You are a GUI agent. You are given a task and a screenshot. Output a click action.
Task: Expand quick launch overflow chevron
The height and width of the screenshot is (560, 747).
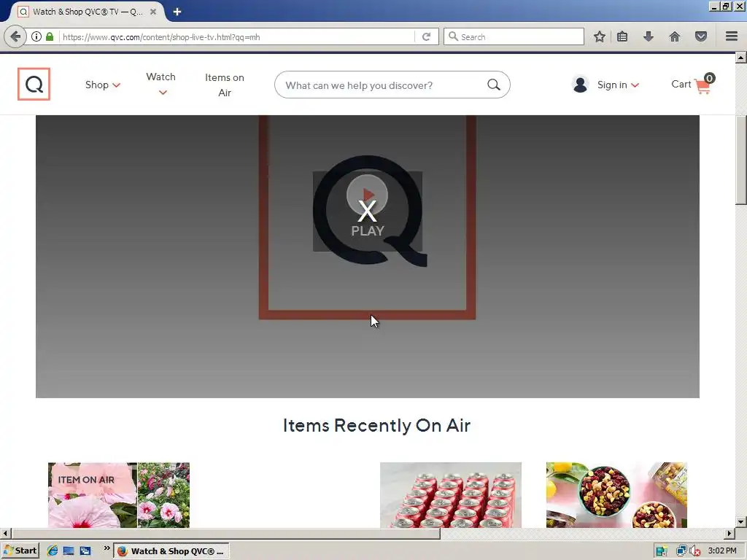tap(107, 548)
